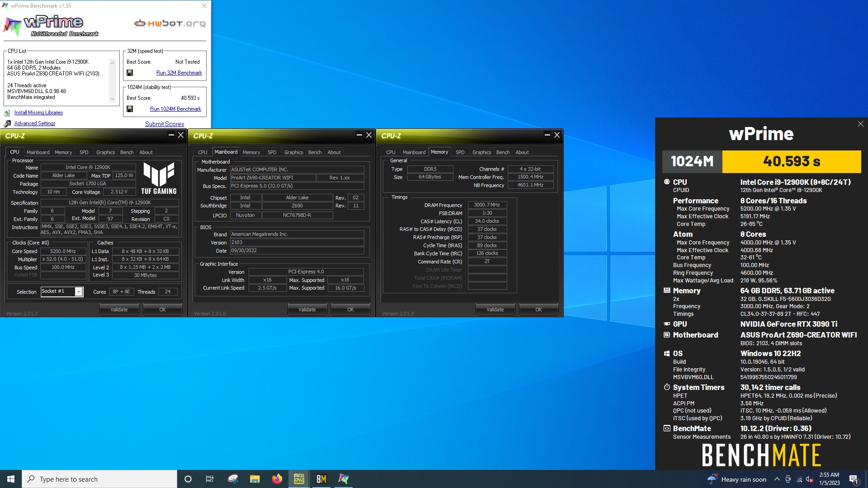This screenshot has height=488, width=868.
Task: Open the Windows Start menu
Action: [11, 479]
